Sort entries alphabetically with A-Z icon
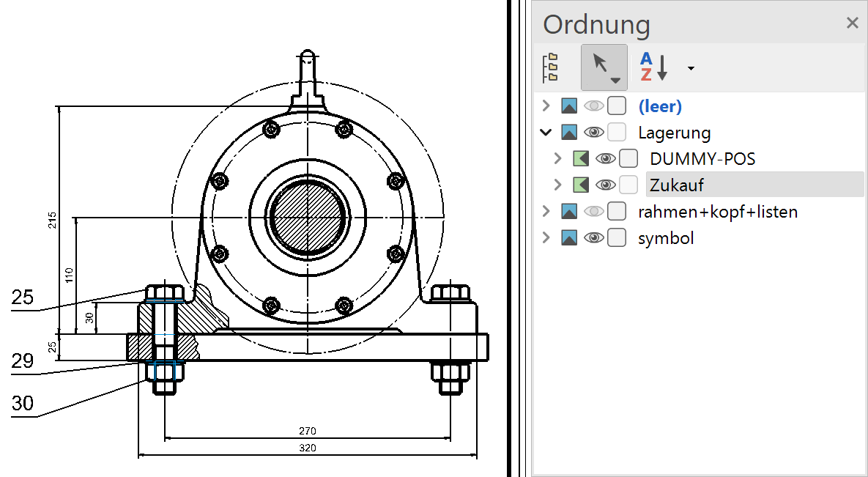 [x=654, y=67]
